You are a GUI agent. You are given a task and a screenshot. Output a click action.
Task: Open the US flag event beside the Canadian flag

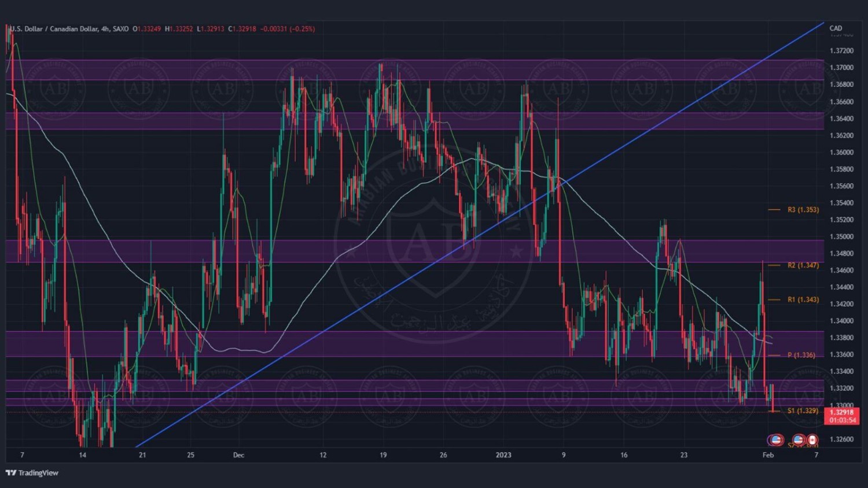point(799,440)
